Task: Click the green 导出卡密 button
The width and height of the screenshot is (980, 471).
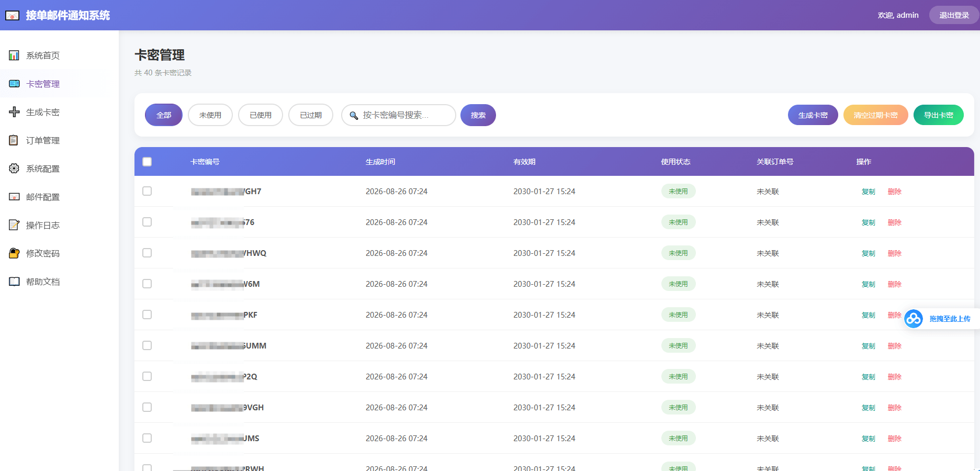Action: (939, 115)
